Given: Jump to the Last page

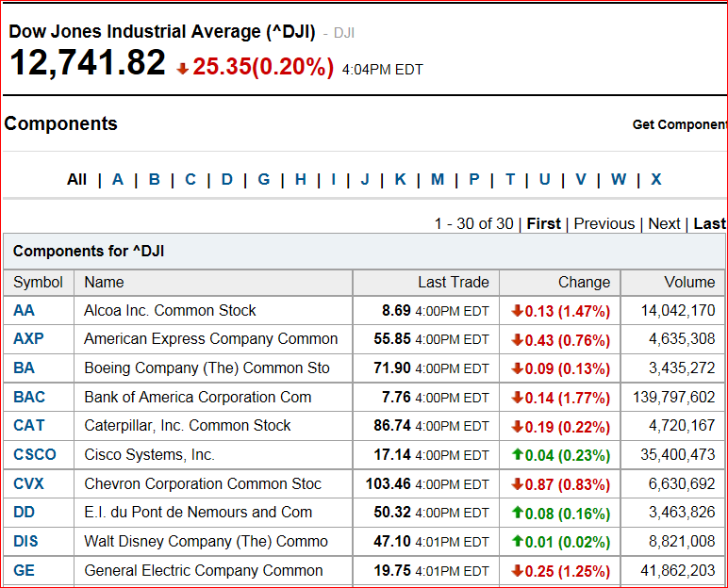Looking at the screenshot, I should pos(709,223).
